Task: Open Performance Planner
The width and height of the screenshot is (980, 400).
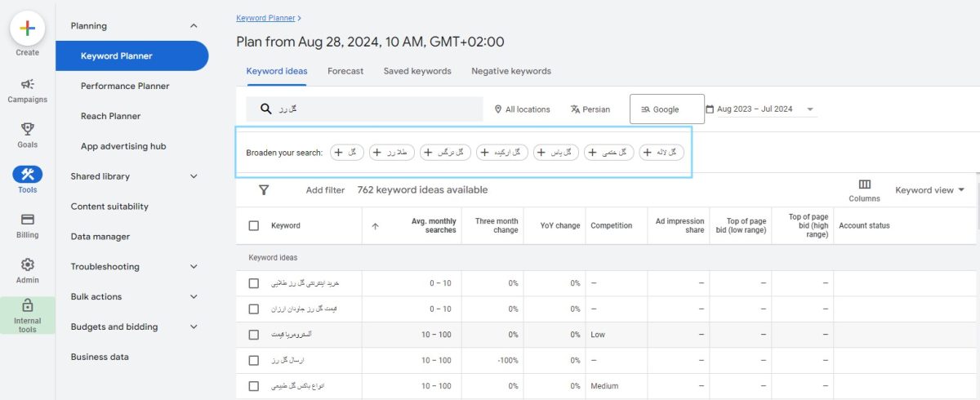Action: [x=125, y=86]
